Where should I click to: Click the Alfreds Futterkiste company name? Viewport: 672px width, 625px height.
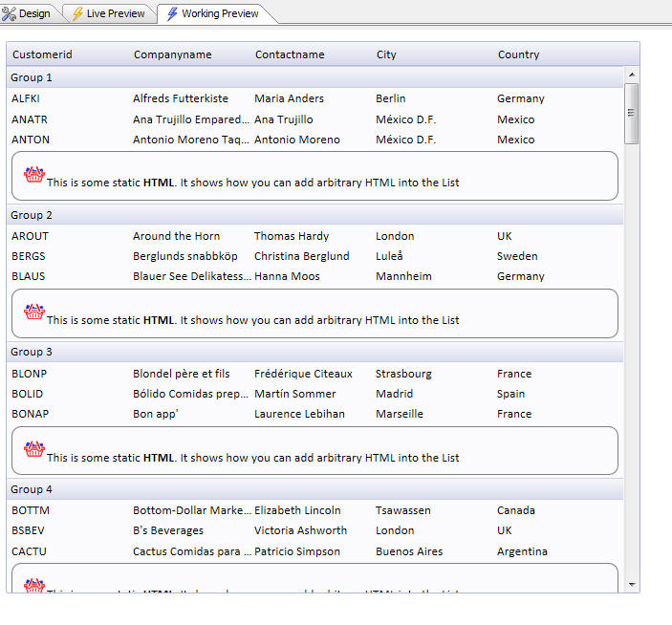click(x=181, y=98)
